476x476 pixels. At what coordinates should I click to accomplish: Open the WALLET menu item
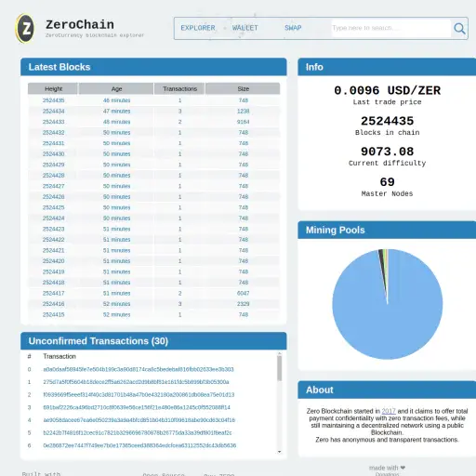tap(245, 28)
